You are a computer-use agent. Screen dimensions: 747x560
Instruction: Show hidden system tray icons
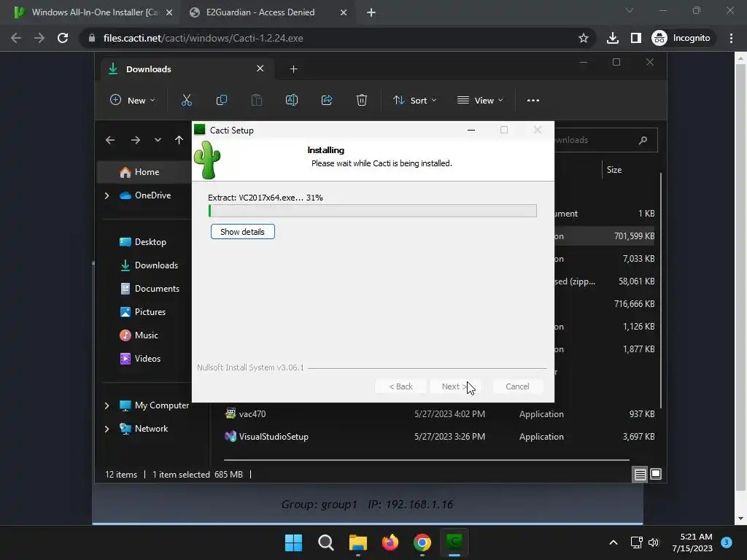614,542
